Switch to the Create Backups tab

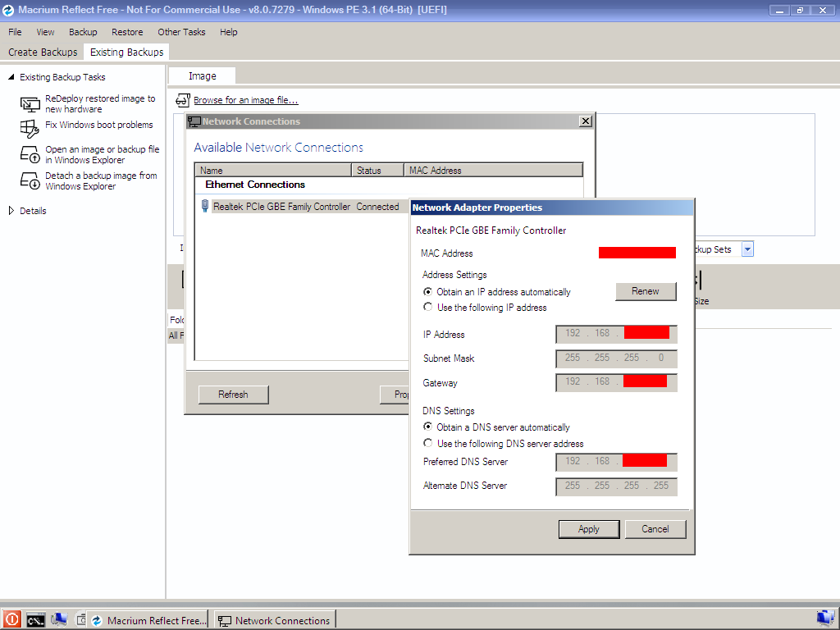point(43,52)
